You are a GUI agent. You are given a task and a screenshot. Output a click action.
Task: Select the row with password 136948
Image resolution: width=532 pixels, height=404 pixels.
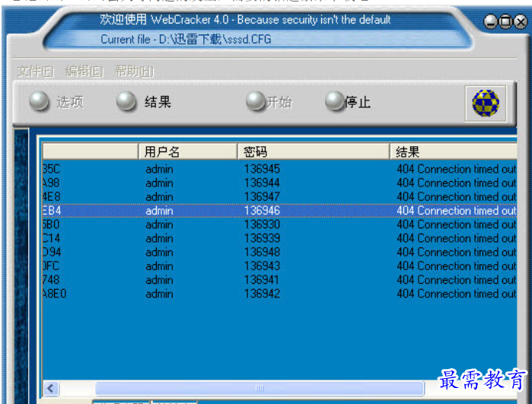coord(279,253)
